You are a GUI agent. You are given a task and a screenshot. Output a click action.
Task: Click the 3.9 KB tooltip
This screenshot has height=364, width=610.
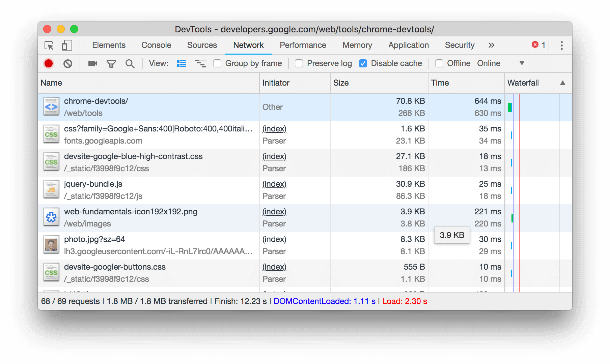[x=452, y=235]
